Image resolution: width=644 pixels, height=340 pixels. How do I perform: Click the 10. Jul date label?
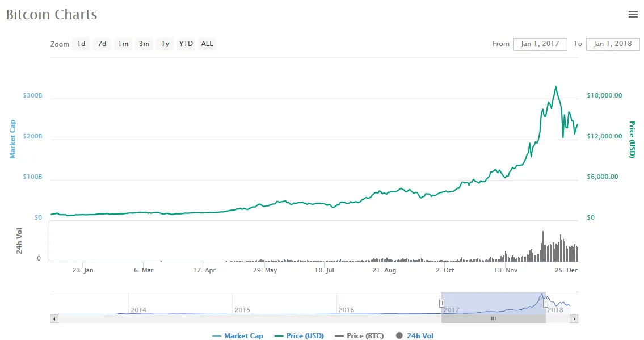(x=325, y=270)
